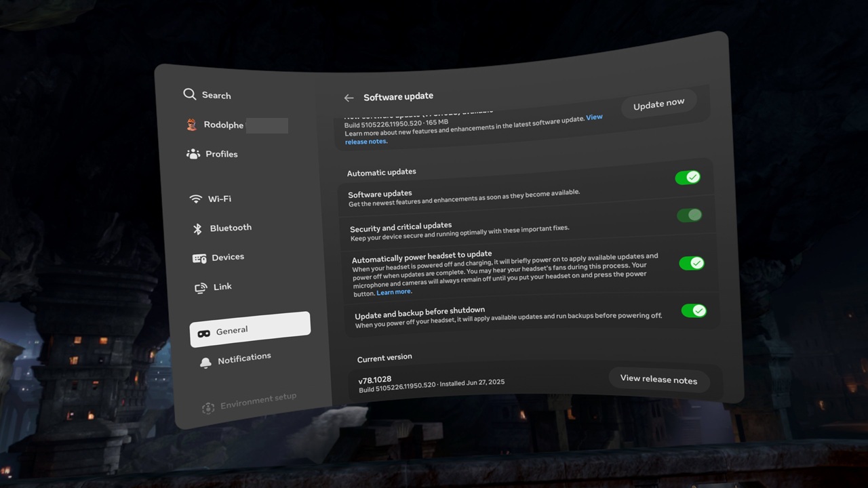Open Rodolphe's profile avatar
The image size is (868, 488).
click(x=192, y=125)
